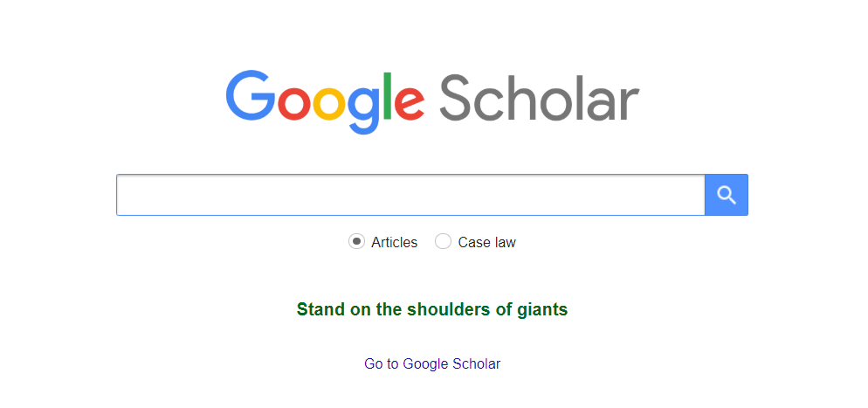Select the Articles radio button
This screenshot has height=408, width=868.
click(x=356, y=242)
